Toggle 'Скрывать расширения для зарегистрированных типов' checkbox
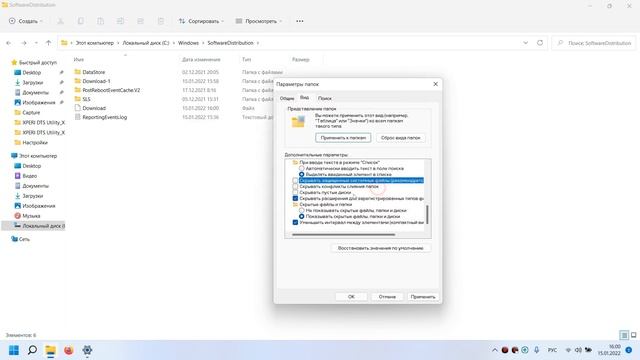This screenshot has width=640, height=360. pos(295,198)
